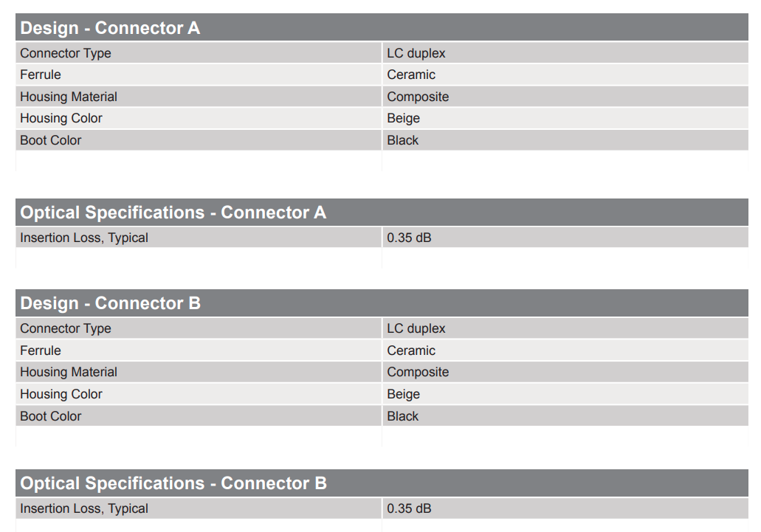Select the Connector Type label under Connector A
The image size is (761, 532).
click(66, 53)
